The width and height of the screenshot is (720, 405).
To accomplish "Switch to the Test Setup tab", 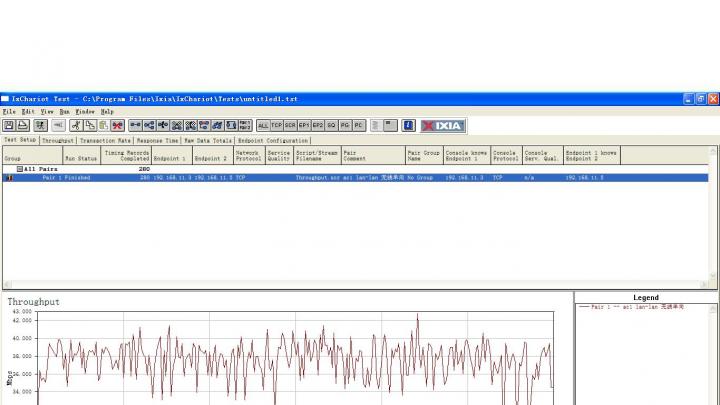I will [x=20, y=140].
